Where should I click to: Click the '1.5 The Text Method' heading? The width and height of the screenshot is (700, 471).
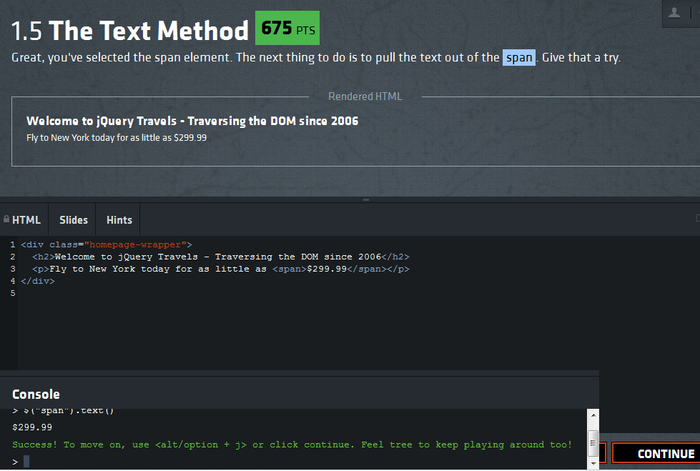[x=129, y=30]
